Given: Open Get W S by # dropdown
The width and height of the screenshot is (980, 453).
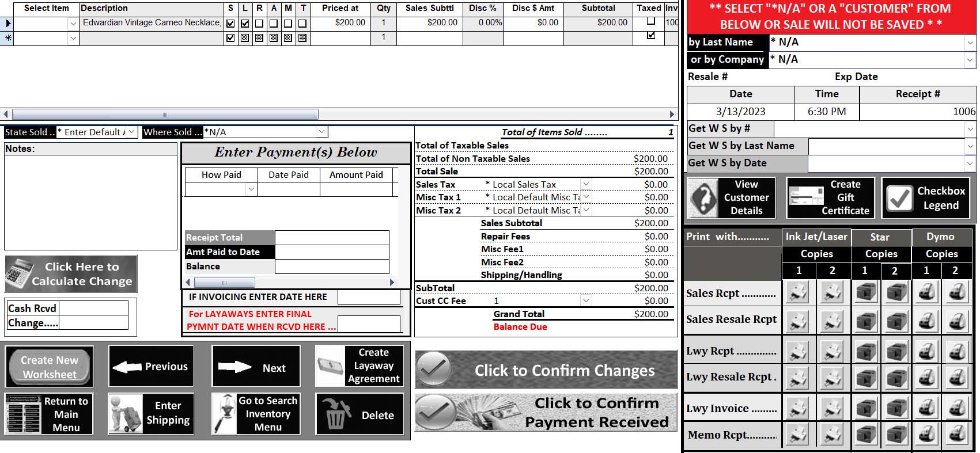Looking at the screenshot, I should click(970, 130).
